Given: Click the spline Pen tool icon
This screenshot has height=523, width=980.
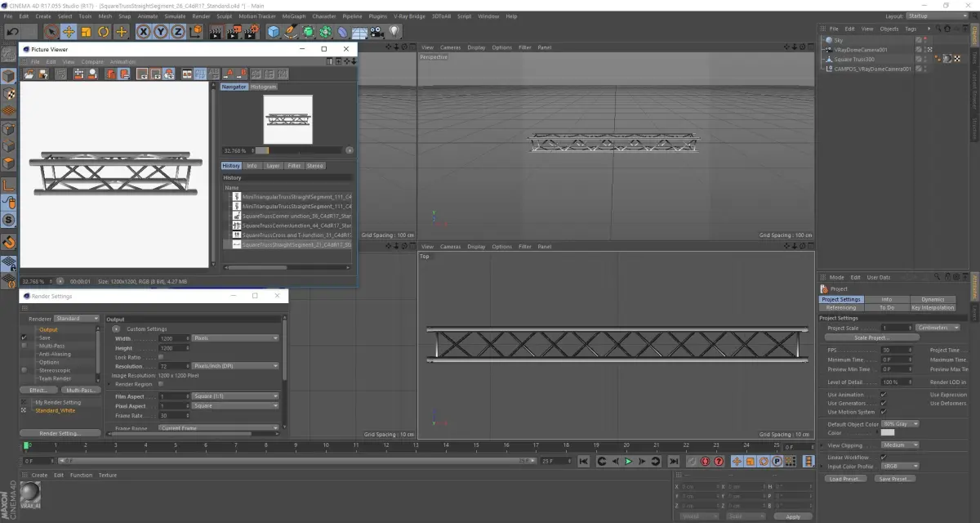Looking at the screenshot, I should click(x=292, y=31).
